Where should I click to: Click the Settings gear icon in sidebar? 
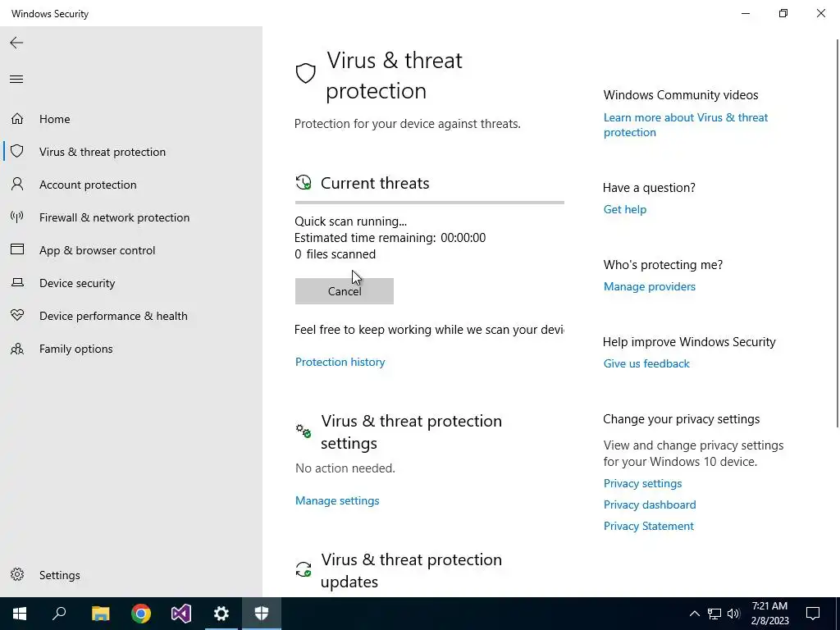point(17,574)
